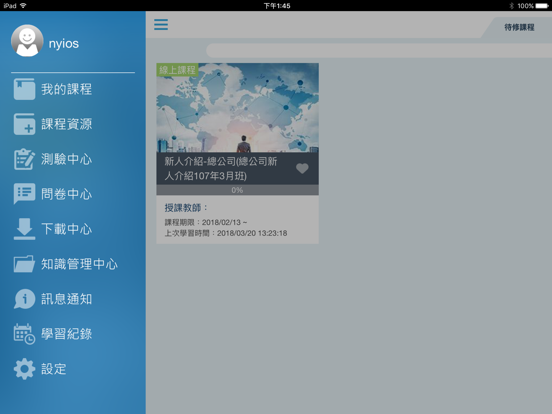Select the 待修課程 tab
This screenshot has height=414, width=552.
pyautogui.click(x=519, y=27)
